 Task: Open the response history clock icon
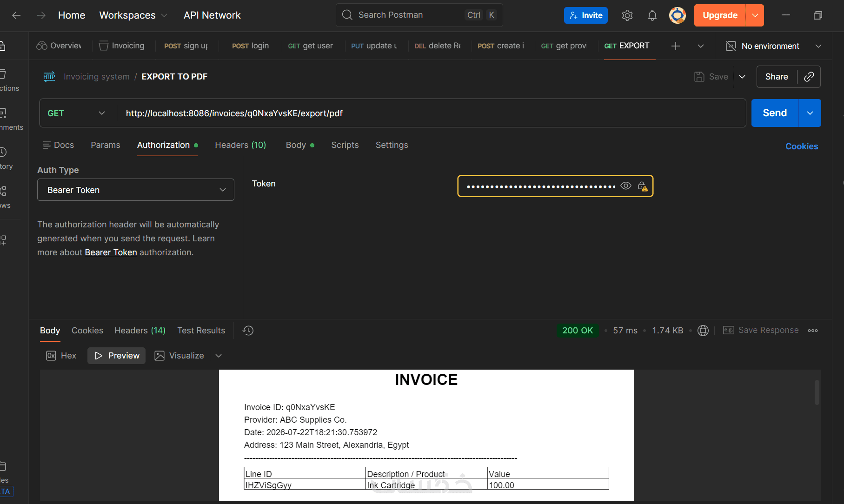[x=248, y=331]
